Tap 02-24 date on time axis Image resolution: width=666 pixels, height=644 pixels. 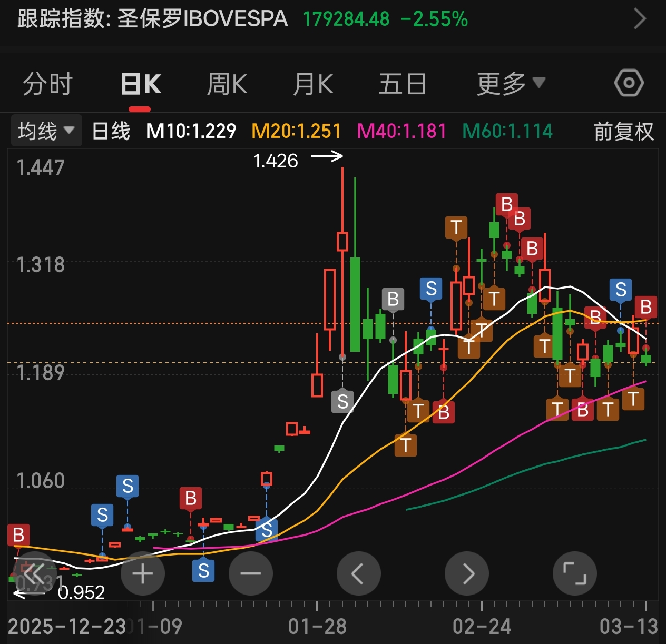click(x=482, y=627)
